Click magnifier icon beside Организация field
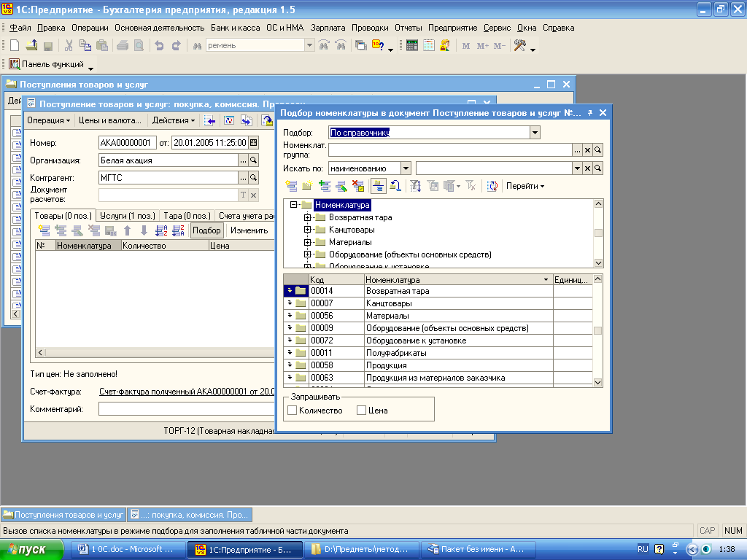Image resolution: width=747 pixels, height=560 pixels. (x=253, y=160)
